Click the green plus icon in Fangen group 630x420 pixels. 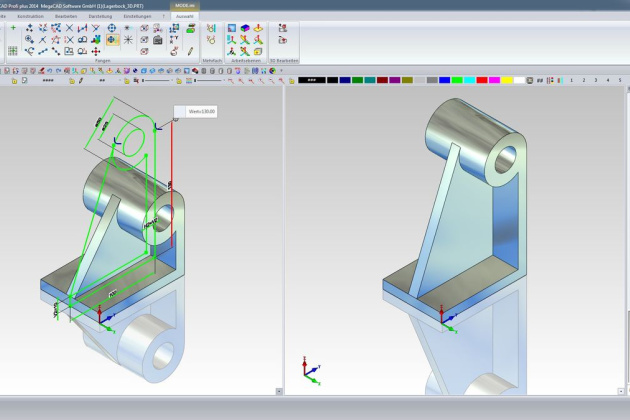click(13, 28)
